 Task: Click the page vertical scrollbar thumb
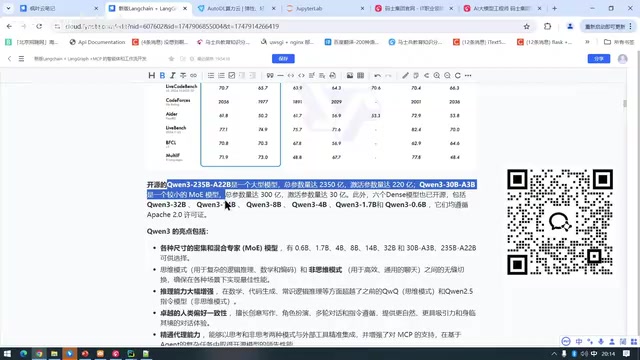624,103
